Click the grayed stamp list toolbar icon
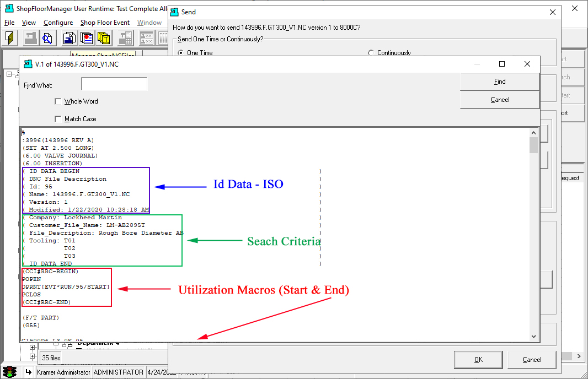The height and width of the screenshot is (379, 588). point(146,38)
